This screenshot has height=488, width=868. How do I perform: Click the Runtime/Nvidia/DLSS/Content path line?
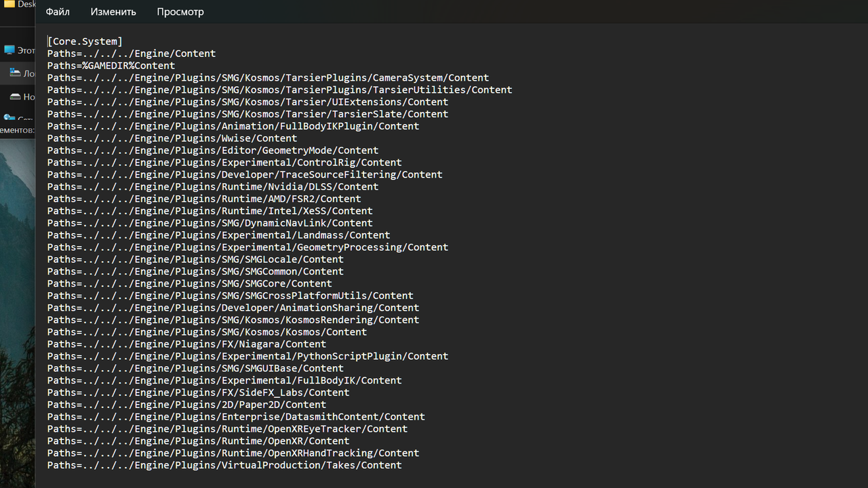pos(213,187)
